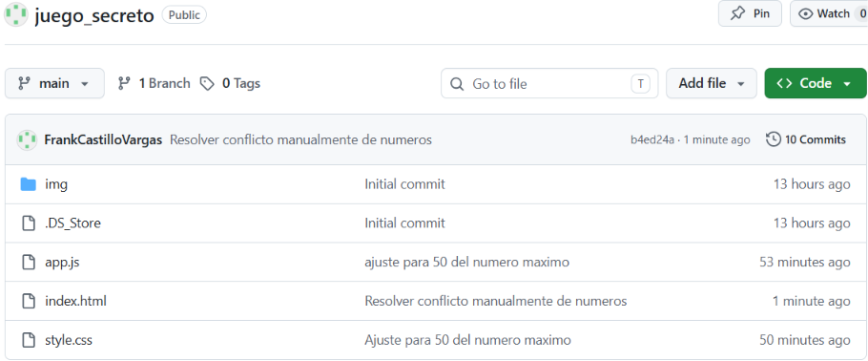Open commit hash b4ed24a
The height and width of the screenshot is (361, 868).
pyautogui.click(x=652, y=139)
